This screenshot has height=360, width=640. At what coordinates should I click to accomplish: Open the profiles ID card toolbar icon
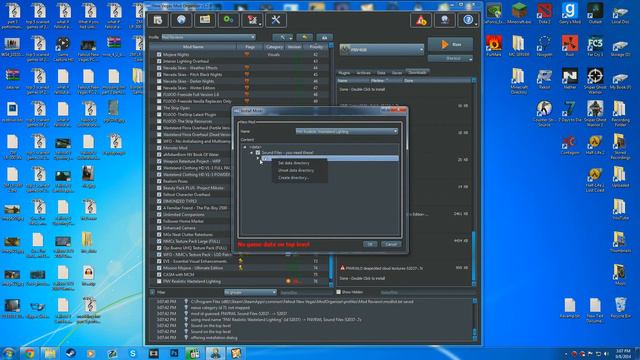[205, 20]
